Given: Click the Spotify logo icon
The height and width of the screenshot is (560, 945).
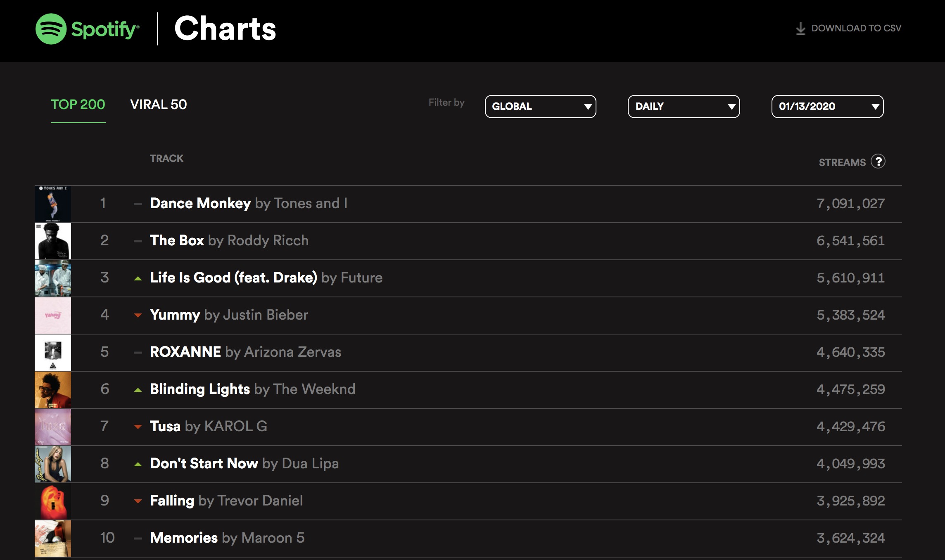Looking at the screenshot, I should 51,29.
